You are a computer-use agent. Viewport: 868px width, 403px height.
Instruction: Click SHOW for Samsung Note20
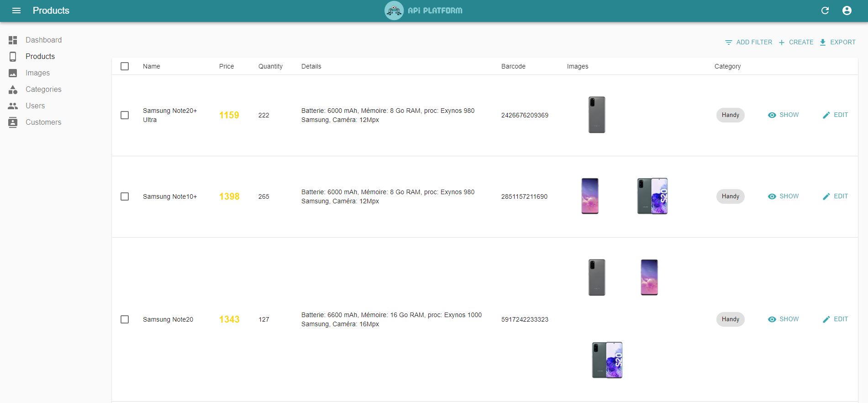pos(784,319)
